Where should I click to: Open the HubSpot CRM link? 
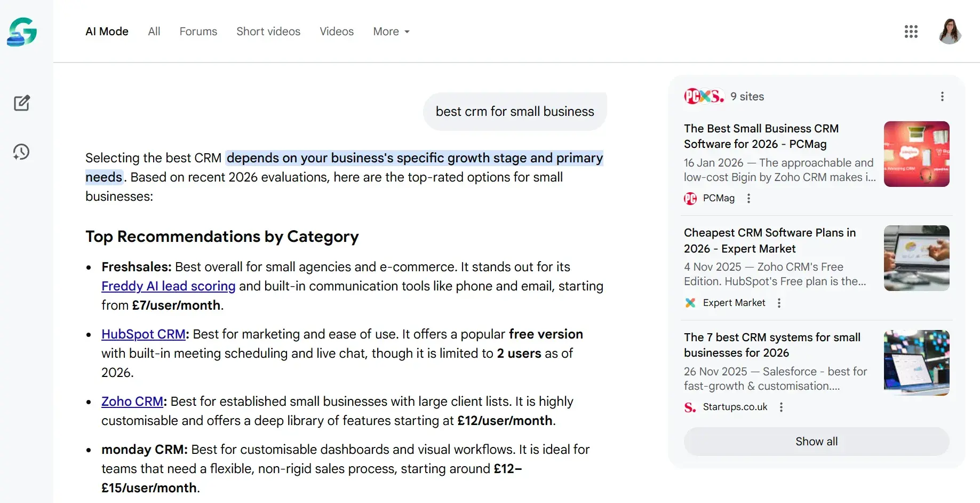point(143,334)
